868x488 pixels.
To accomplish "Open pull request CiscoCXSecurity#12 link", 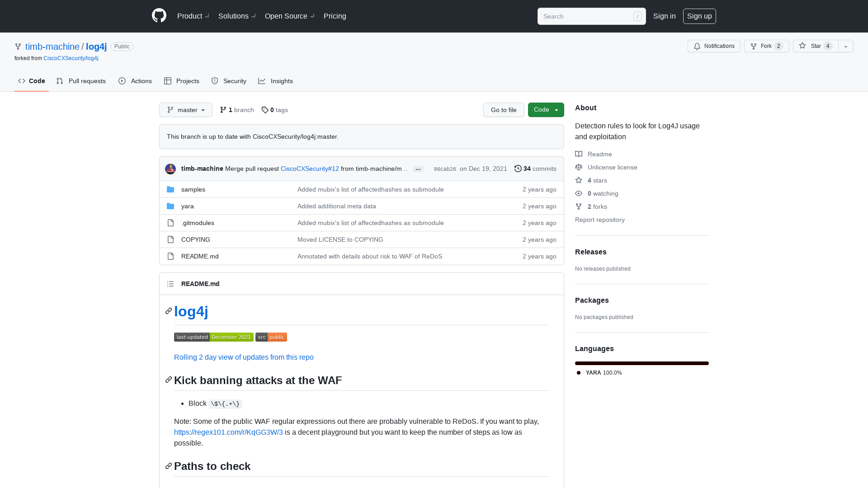I will [310, 169].
